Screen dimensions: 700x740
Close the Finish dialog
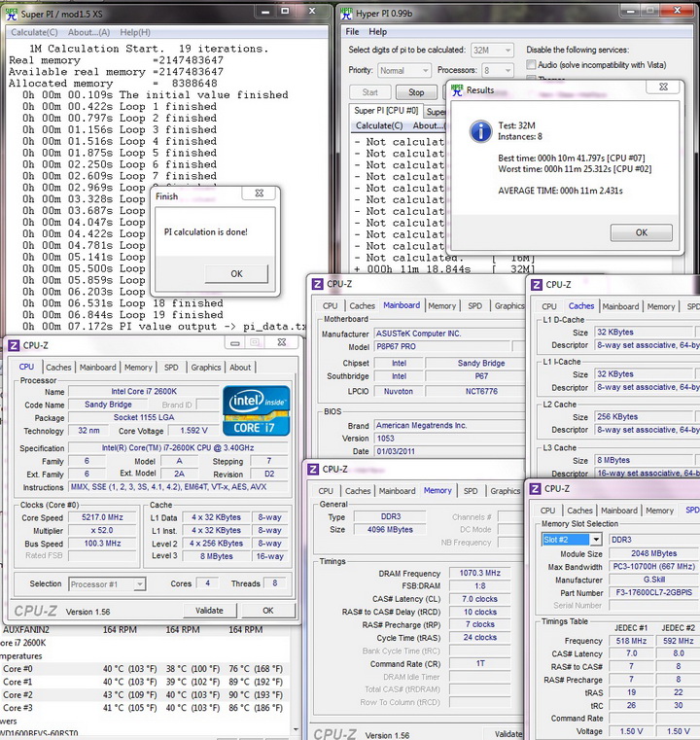(x=259, y=194)
